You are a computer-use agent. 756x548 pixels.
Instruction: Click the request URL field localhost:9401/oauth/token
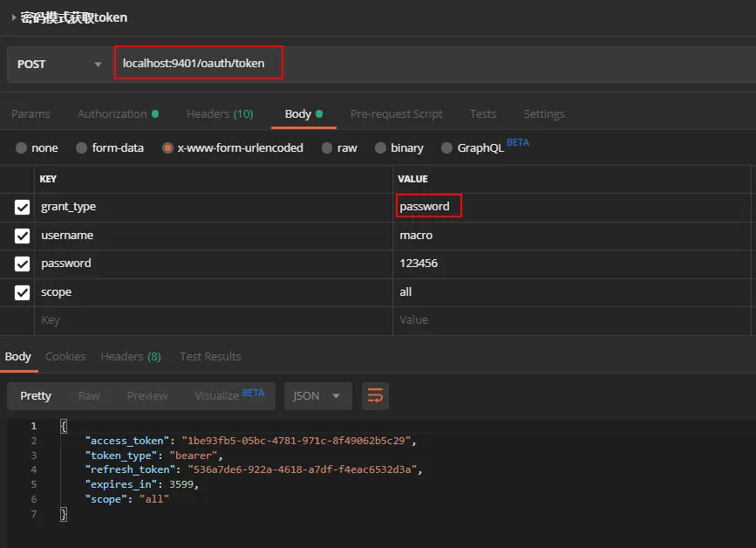pos(199,63)
